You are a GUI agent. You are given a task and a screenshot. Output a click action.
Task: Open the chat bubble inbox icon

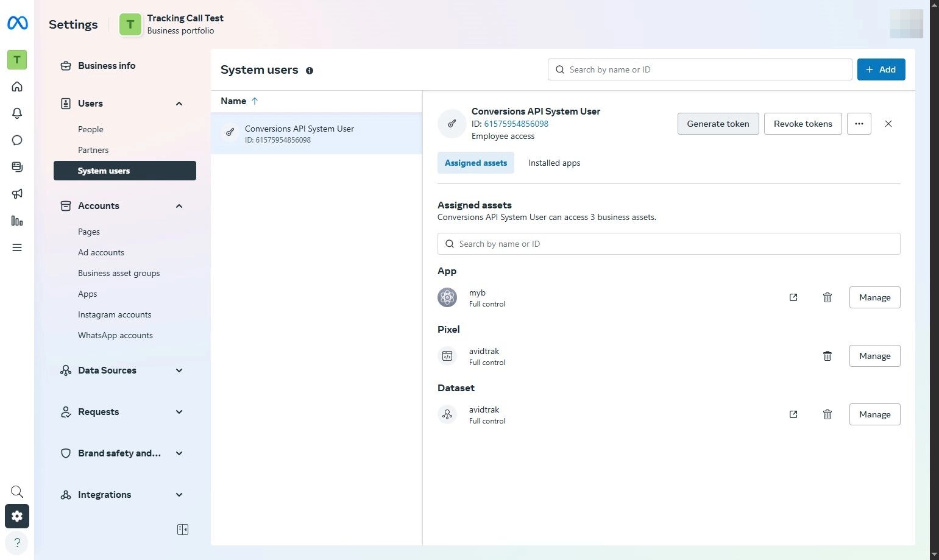coord(17,140)
